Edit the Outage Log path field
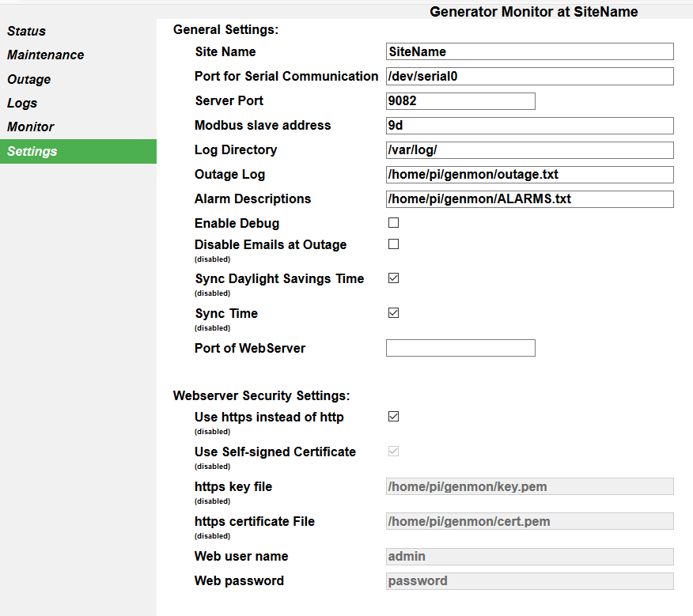Image resolution: width=693 pixels, height=616 pixels. click(x=530, y=175)
